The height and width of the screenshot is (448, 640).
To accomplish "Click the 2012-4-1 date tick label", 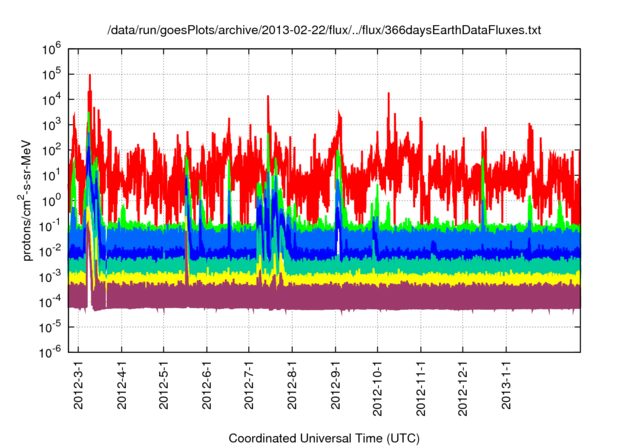I will click(122, 383).
